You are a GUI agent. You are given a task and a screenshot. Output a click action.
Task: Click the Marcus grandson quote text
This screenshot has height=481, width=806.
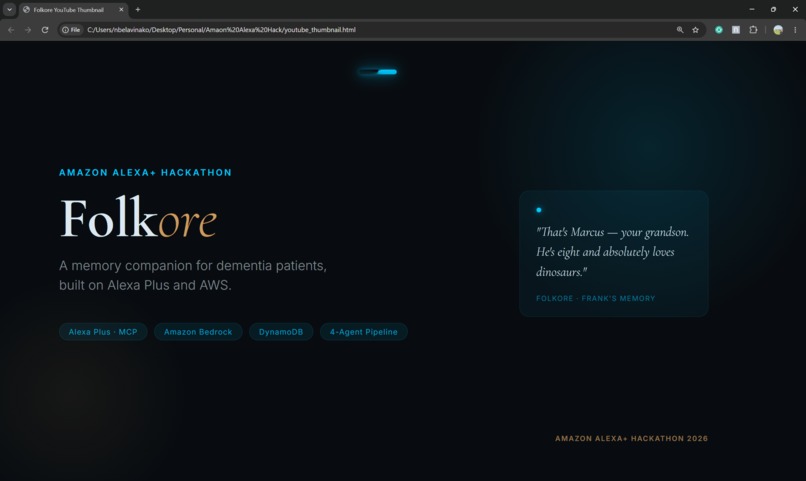(x=612, y=252)
